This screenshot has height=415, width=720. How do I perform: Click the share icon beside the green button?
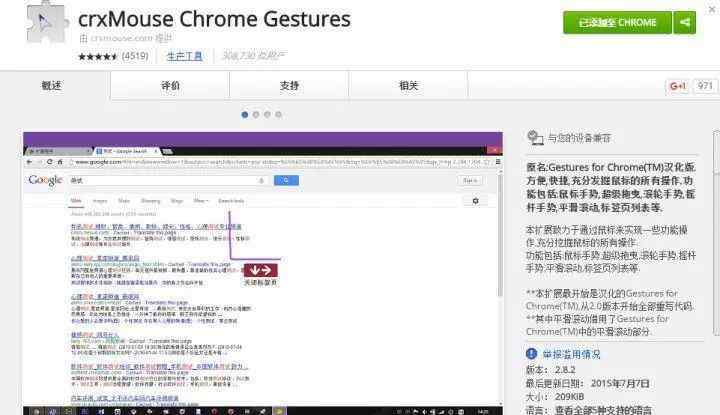tap(685, 22)
